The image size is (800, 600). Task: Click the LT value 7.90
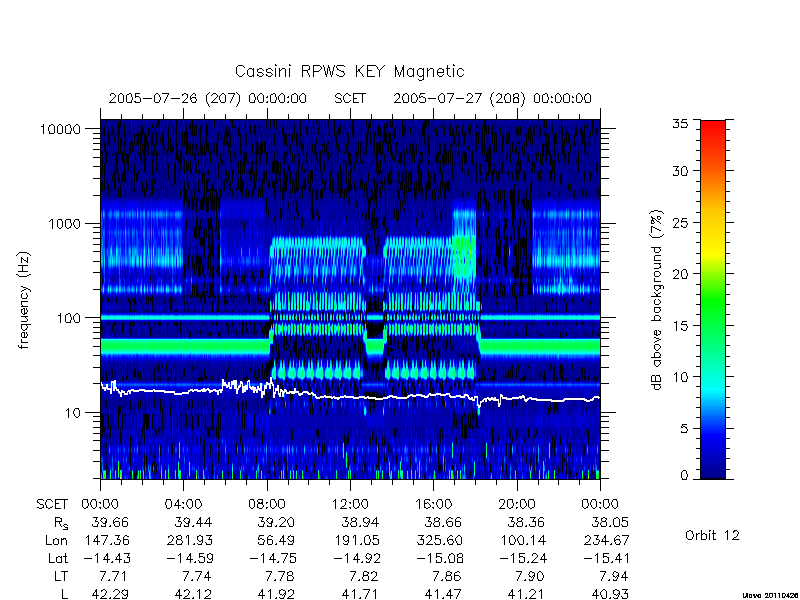pos(531,577)
